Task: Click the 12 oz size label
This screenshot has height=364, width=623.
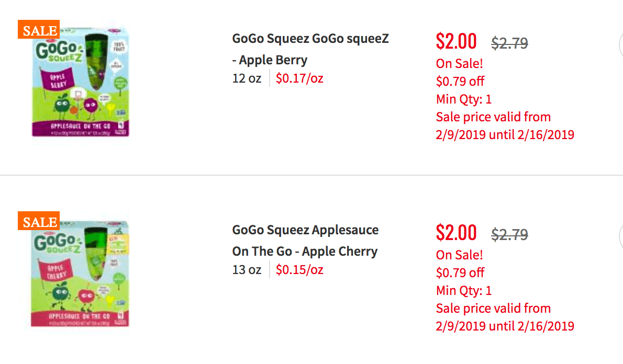Action: click(247, 78)
